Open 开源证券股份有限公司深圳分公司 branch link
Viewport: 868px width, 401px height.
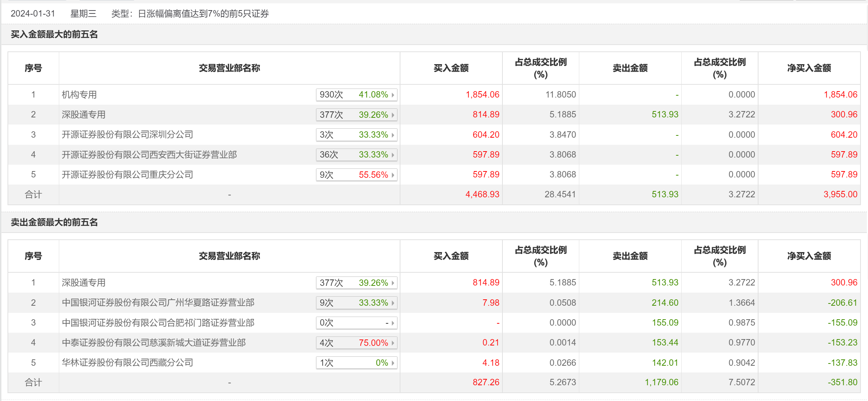tap(127, 135)
